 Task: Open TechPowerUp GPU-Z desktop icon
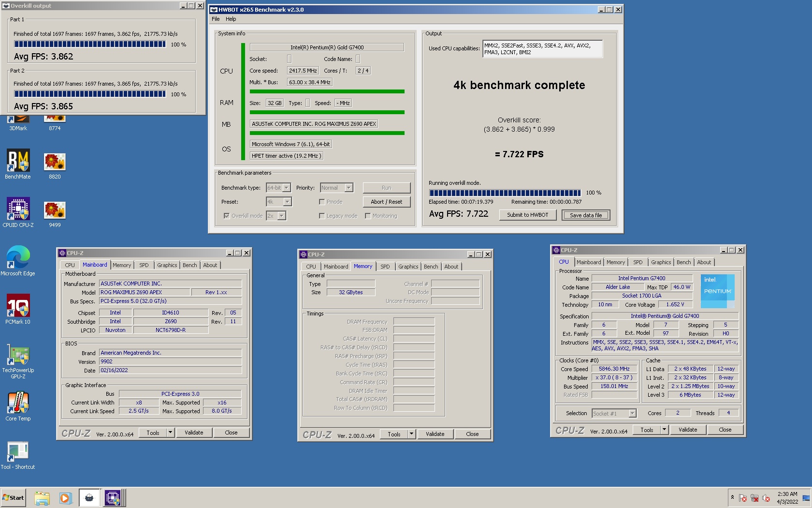[18, 360]
